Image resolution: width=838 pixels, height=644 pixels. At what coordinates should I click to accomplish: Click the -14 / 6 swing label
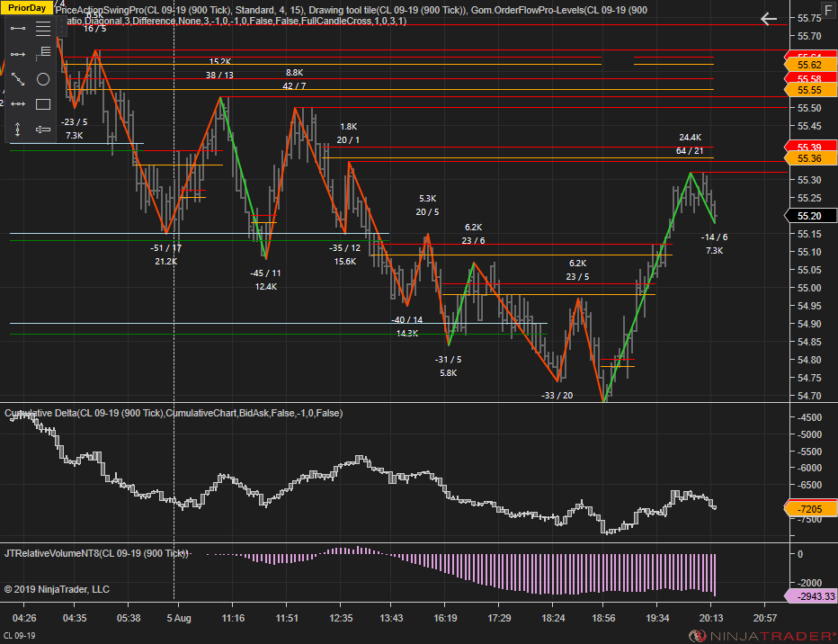click(x=715, y=237)
